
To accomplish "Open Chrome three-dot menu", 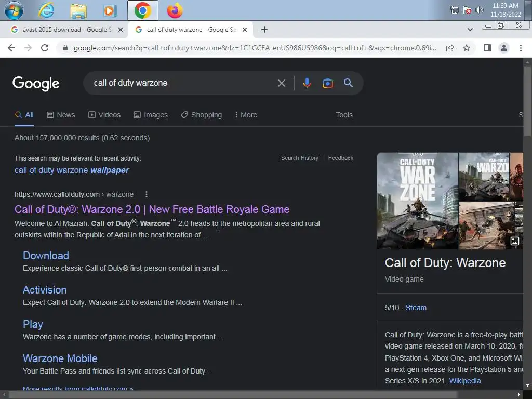I will (521, 48).
